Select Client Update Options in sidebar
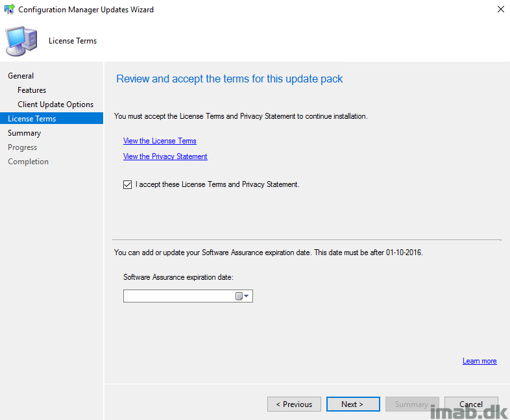Screen dimensions: 510x420 tap(56, 105)
